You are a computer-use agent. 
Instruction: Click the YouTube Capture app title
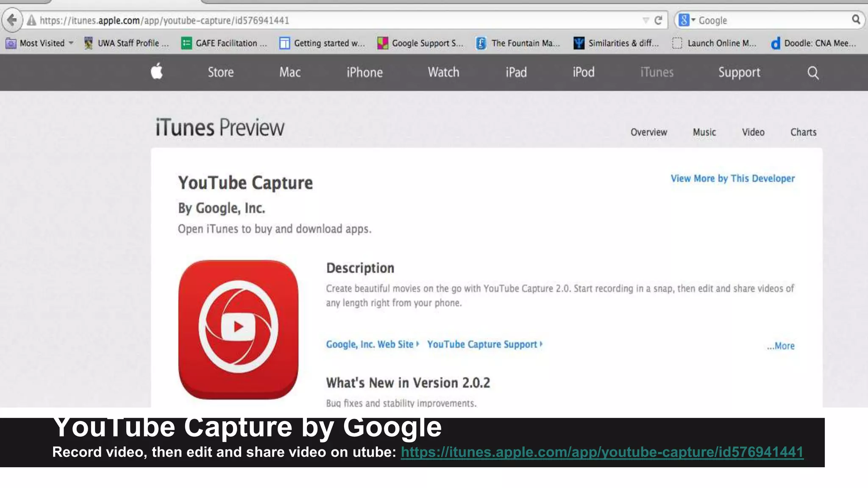pyautogui.click(x=245, y=183)
